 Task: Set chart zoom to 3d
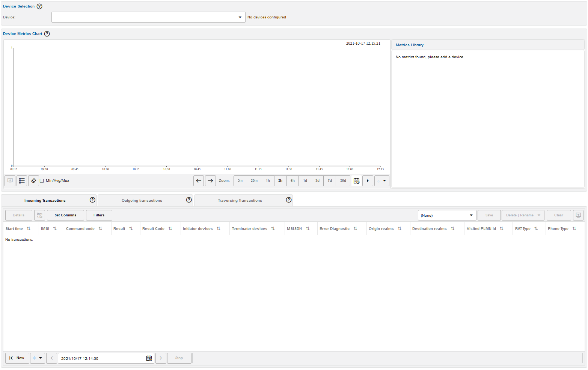(x=317, y=181)
